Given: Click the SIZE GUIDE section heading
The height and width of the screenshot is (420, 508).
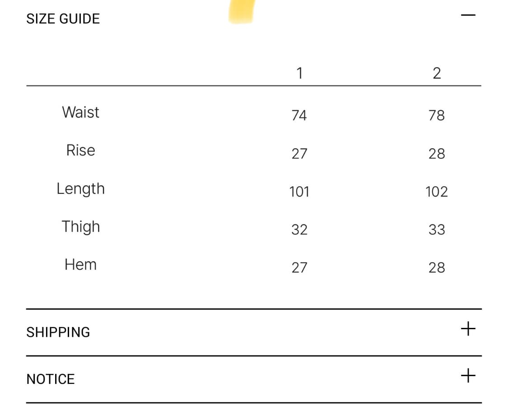Looking at the screenshot, I should tap(63, 19).
